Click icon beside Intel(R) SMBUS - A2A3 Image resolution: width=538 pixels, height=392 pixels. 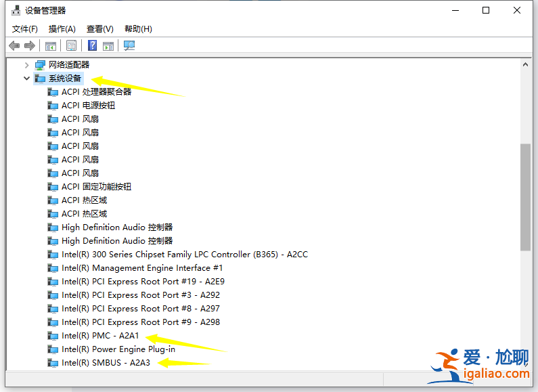53,363
